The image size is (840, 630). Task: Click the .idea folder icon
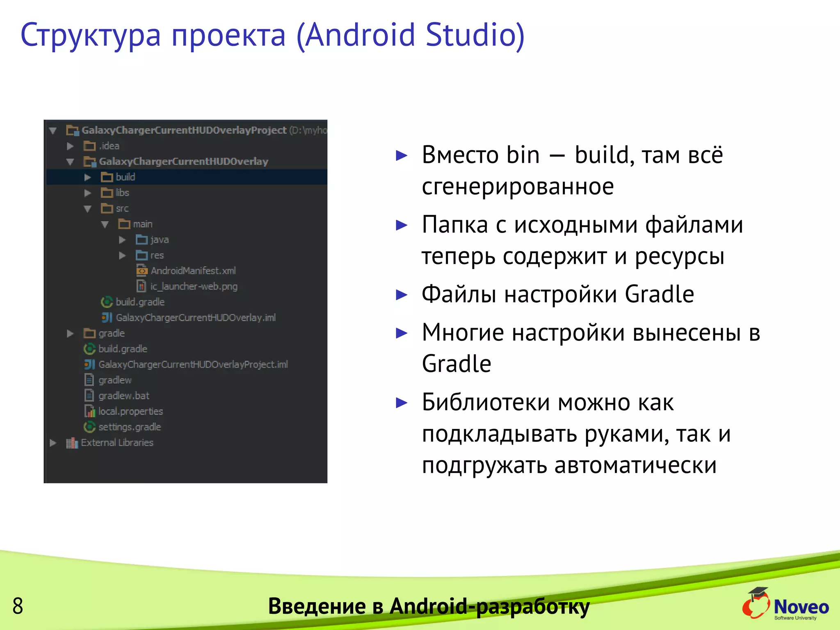pyautogui.click(x=89, y=146)
